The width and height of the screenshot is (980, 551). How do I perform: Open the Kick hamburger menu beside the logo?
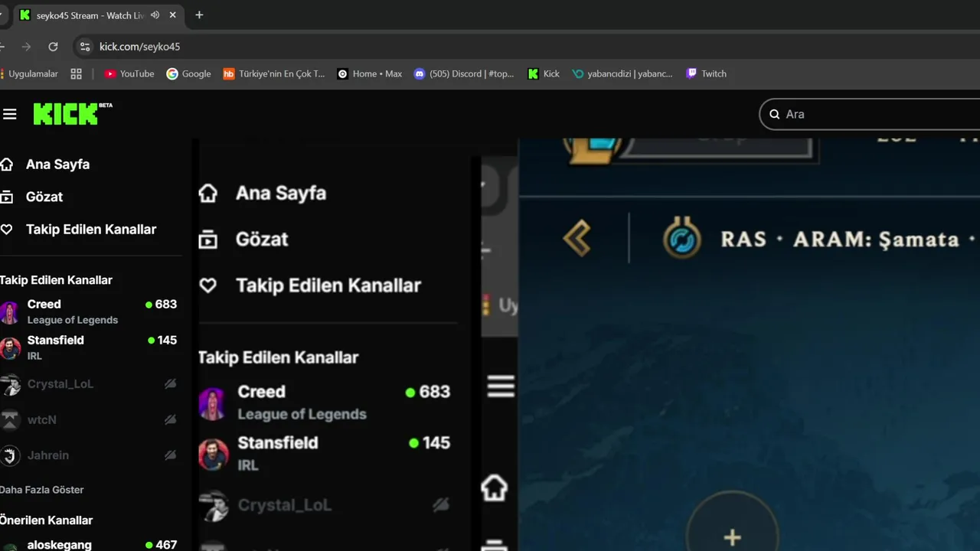tap(9, 114)
